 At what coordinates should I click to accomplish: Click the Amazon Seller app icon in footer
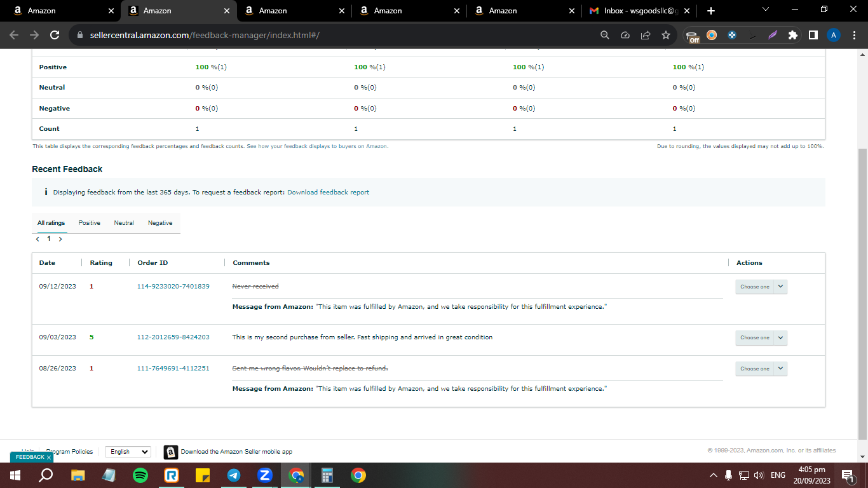pos(171,452)
